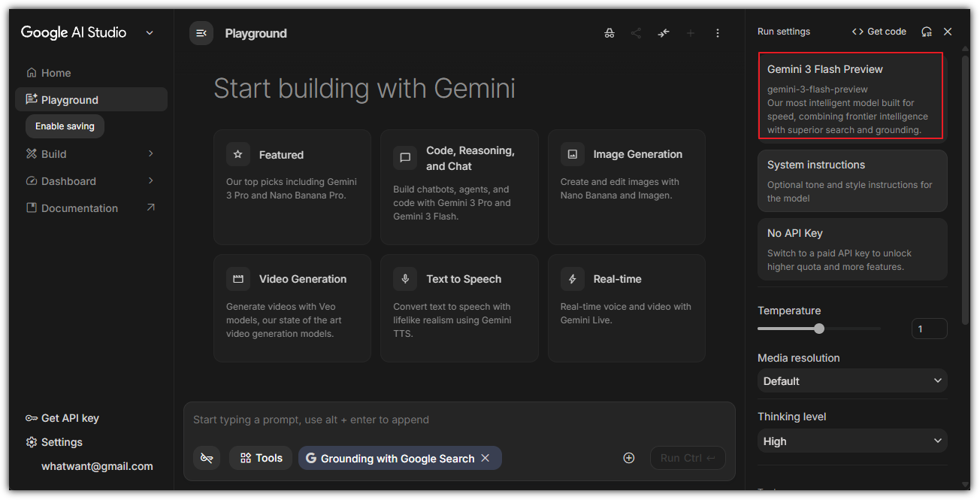Open Documentation in the sidebar

pyautogui.click(x=91, y=208)
